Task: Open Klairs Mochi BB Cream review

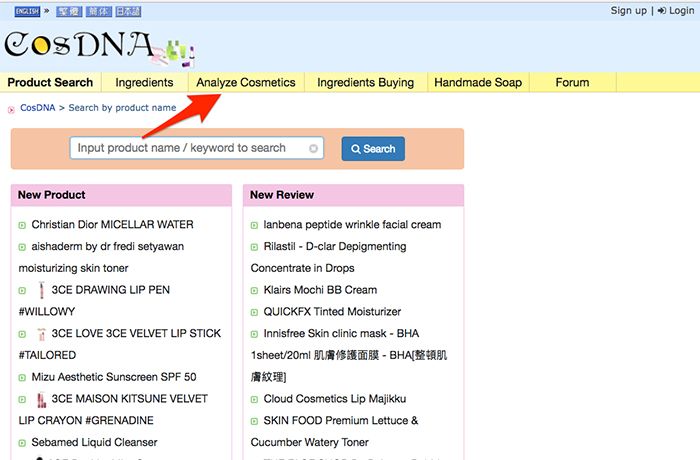Action: click(x=320, y=289)
